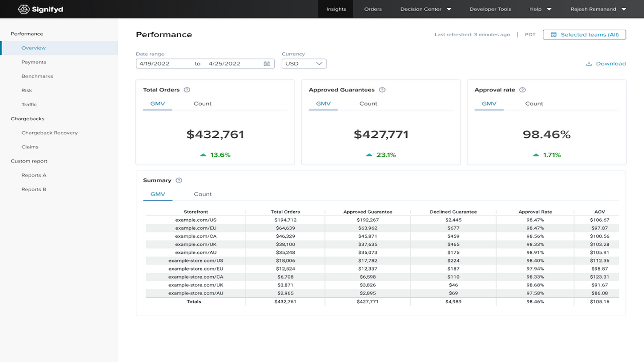Screen dimensions: 644x362
Task: Click the Download icon
Action: (589, 64)
